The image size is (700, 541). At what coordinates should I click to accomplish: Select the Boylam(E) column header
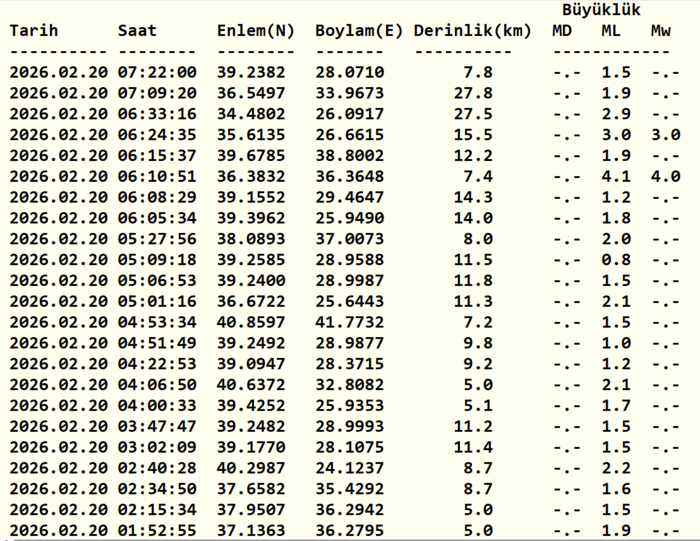tap(359, 30)
